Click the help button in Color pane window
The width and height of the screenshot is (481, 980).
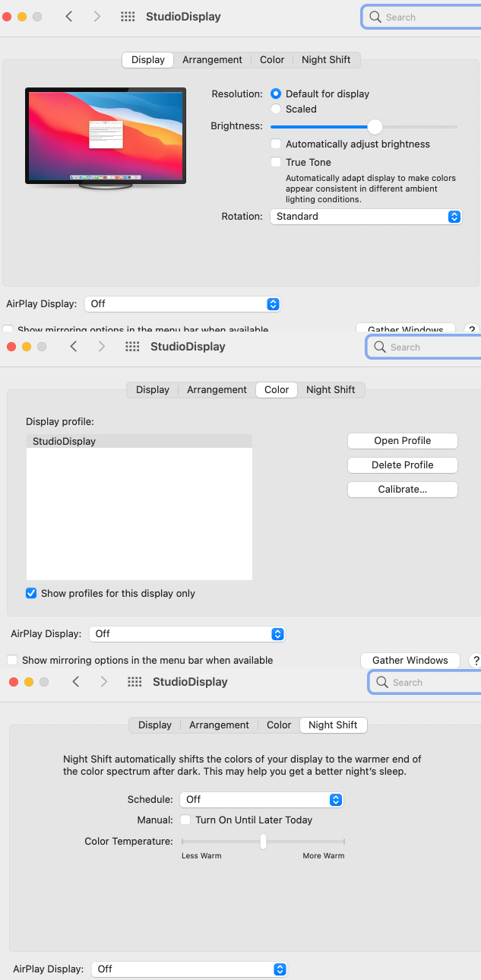click(476, 660)
